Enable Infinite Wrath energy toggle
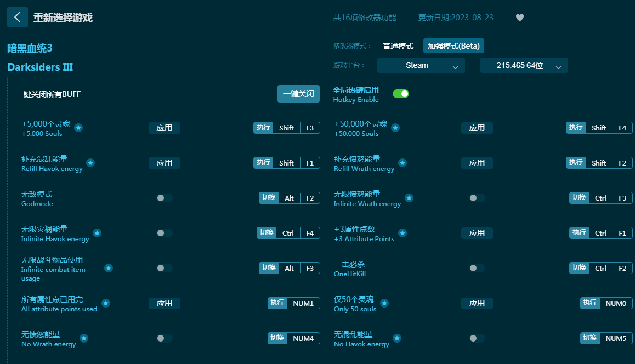Screen dimensions: 635x364 477,198
